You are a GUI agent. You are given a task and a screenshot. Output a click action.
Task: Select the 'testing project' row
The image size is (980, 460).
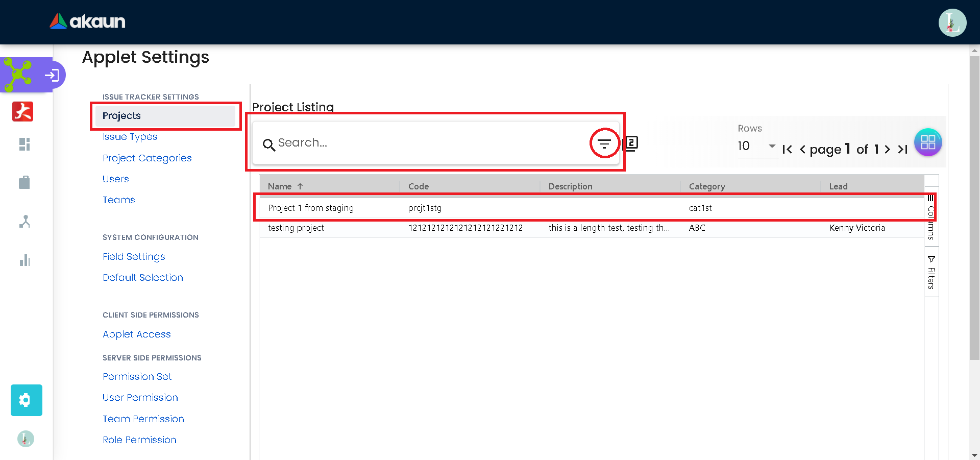[592, 228]
